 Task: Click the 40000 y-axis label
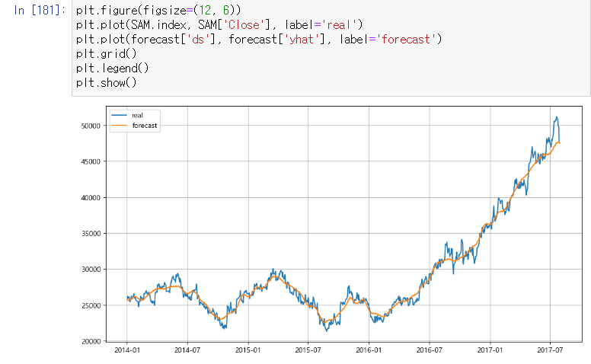[91, 198]
